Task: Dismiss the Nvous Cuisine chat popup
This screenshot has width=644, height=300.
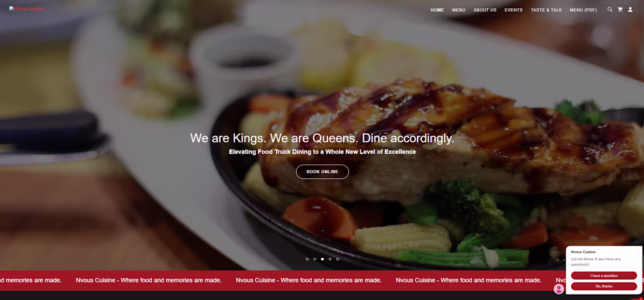Action: point(638,251)
